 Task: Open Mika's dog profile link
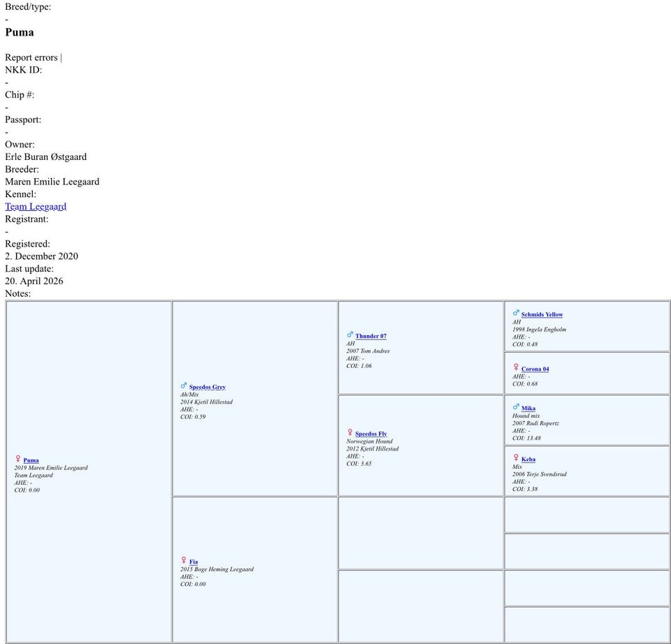[528, 408]
